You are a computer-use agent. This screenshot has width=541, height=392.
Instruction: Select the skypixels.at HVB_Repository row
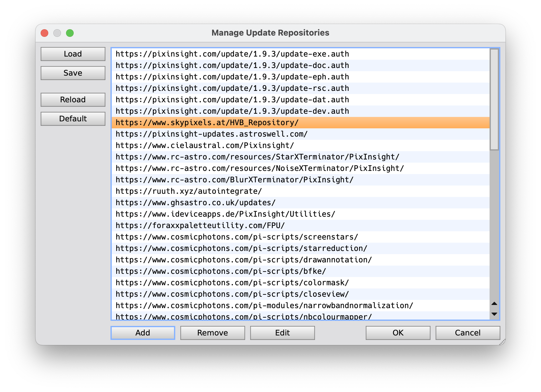tap(300, 123)
